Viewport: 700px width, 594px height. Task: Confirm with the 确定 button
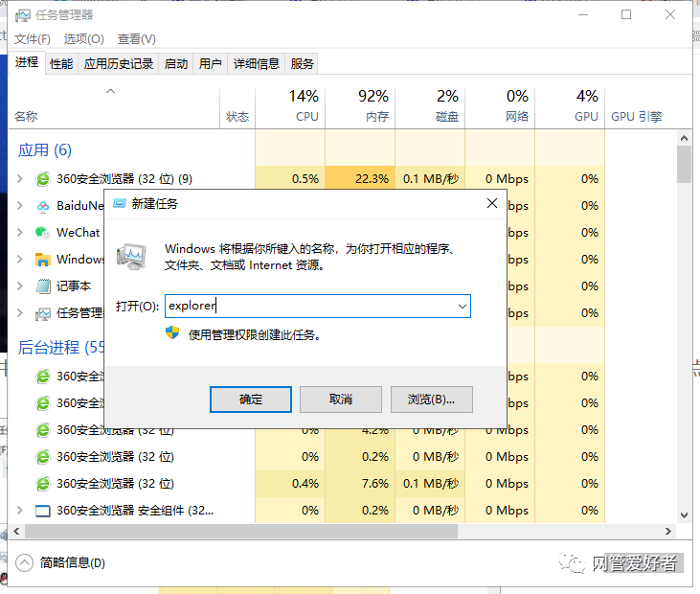tap(251, 400)
